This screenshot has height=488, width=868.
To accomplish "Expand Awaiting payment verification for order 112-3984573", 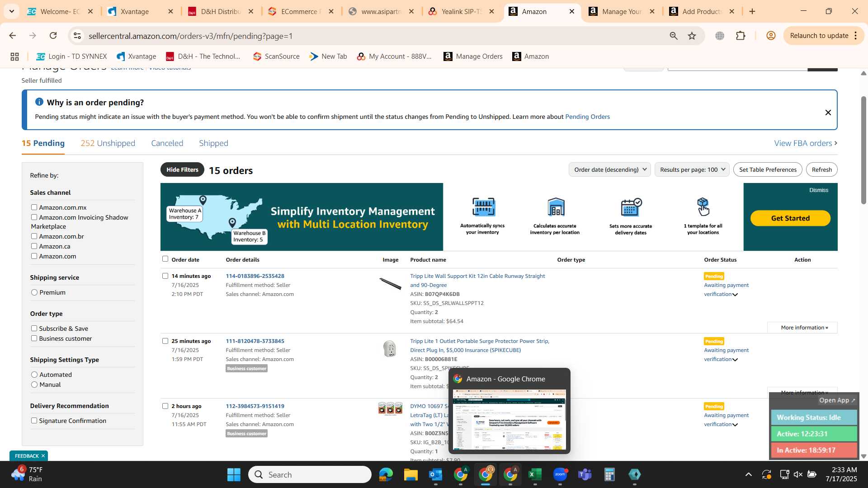I will pyautogui.click(x=735, y=425).
